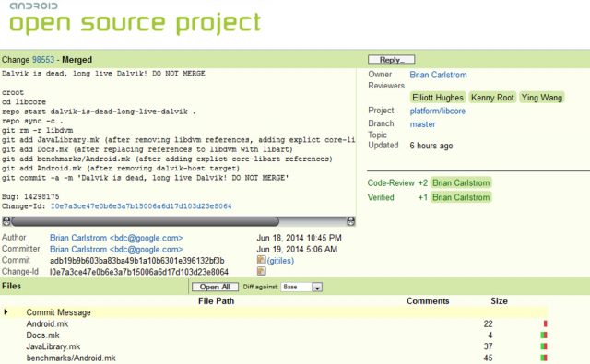
Task: Open change number 98553 link
Action: [x=43, y=60]
